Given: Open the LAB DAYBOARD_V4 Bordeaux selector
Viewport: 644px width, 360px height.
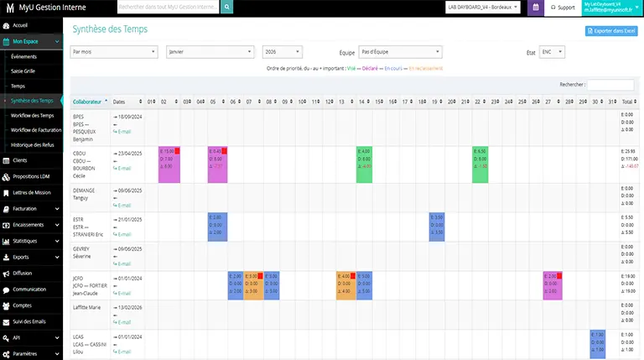Looking at the screenshot, I should 483,8.
